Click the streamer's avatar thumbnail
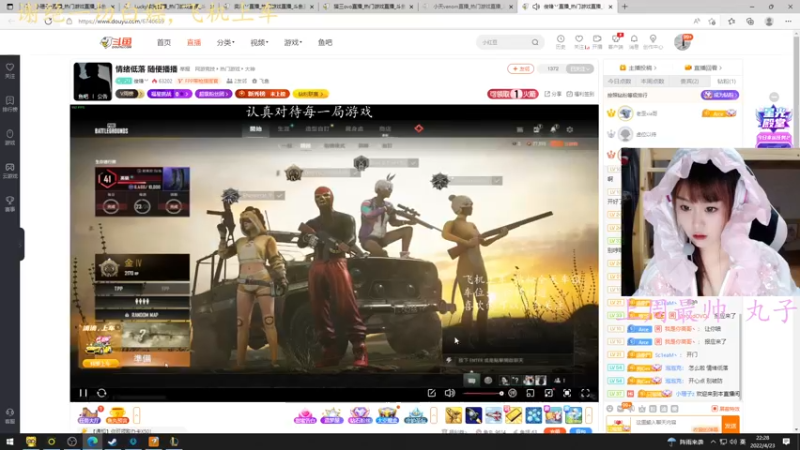This screenshot has height=450, width=800. 92,81
